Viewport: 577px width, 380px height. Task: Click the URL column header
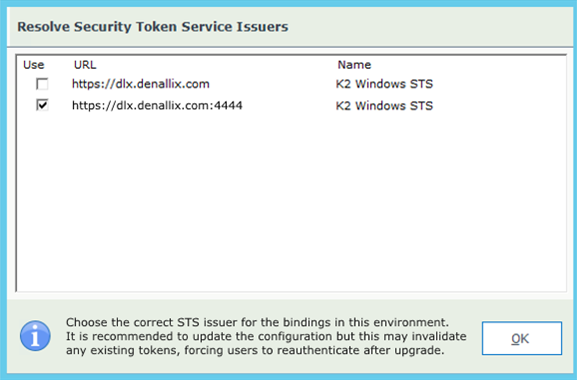pos(85,65)
